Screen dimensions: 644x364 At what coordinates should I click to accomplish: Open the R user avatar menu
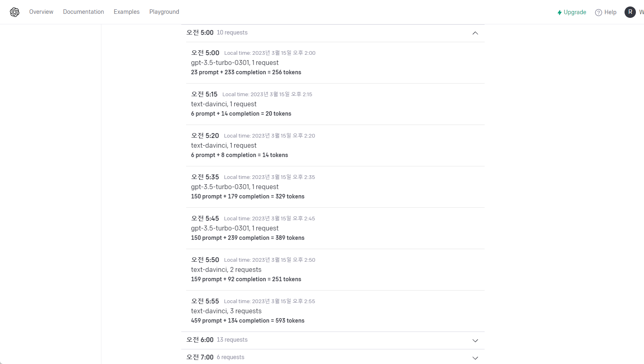tap(630, 12)
